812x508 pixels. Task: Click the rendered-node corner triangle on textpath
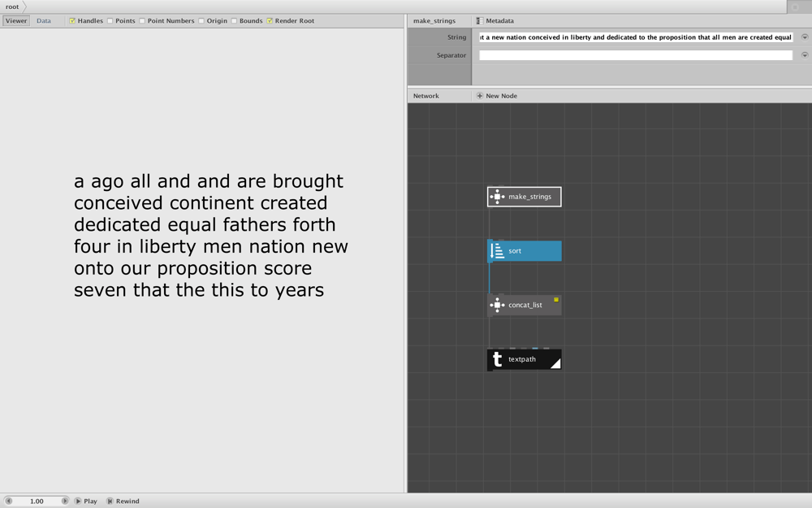[556, 364]
